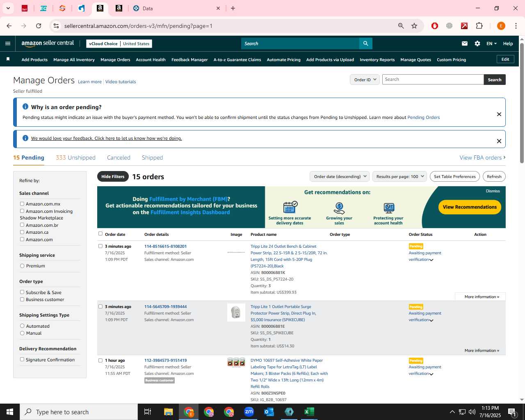Open the Chrome three-dot menu
The width and height of the screenshot is (525, 420).
coord(516,26)
